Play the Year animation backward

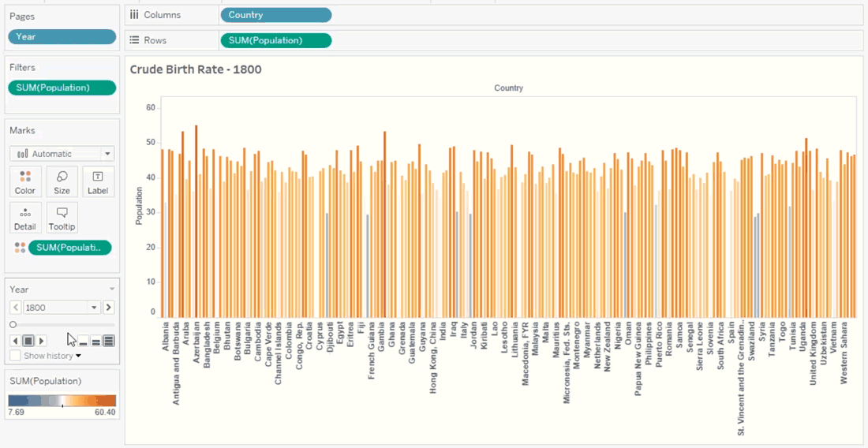[x=14, y=341]
